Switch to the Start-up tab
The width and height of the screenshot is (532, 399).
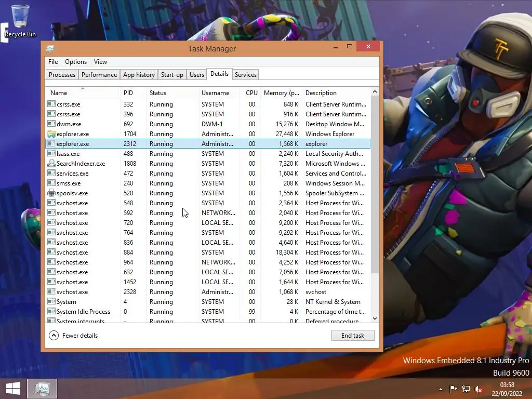[172, 75]
